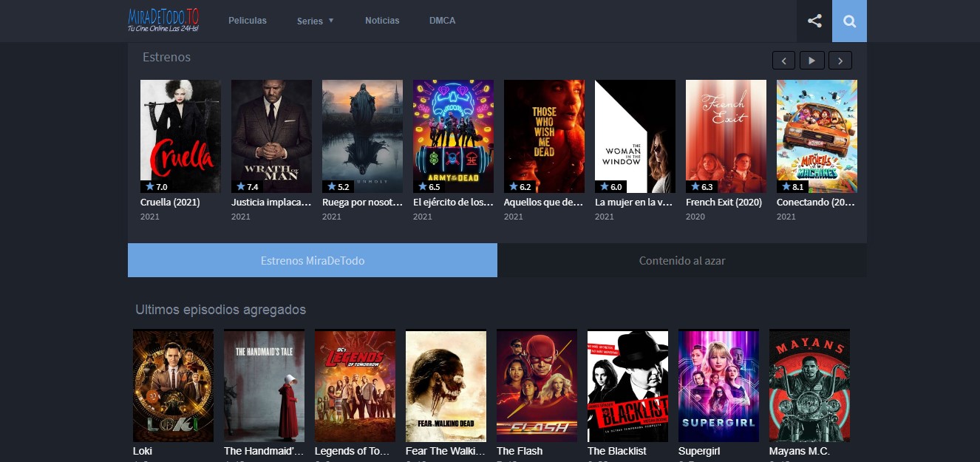Open Those Who Wish Me Dead poster
The height and width of the screenshot is (462, 980).
544,136
